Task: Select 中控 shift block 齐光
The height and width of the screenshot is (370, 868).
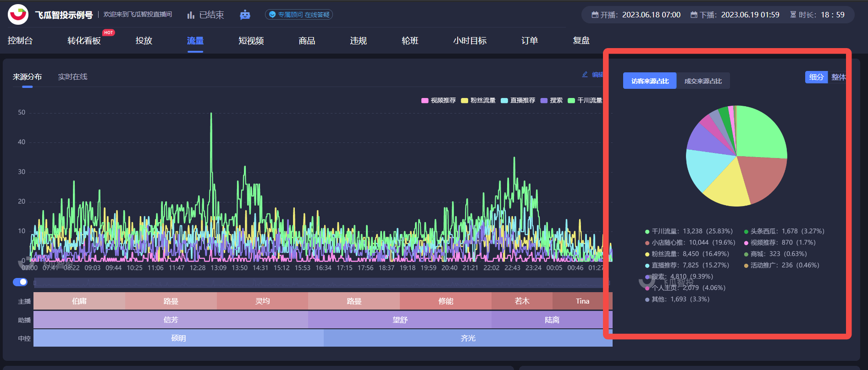Action: pos(468,338)
